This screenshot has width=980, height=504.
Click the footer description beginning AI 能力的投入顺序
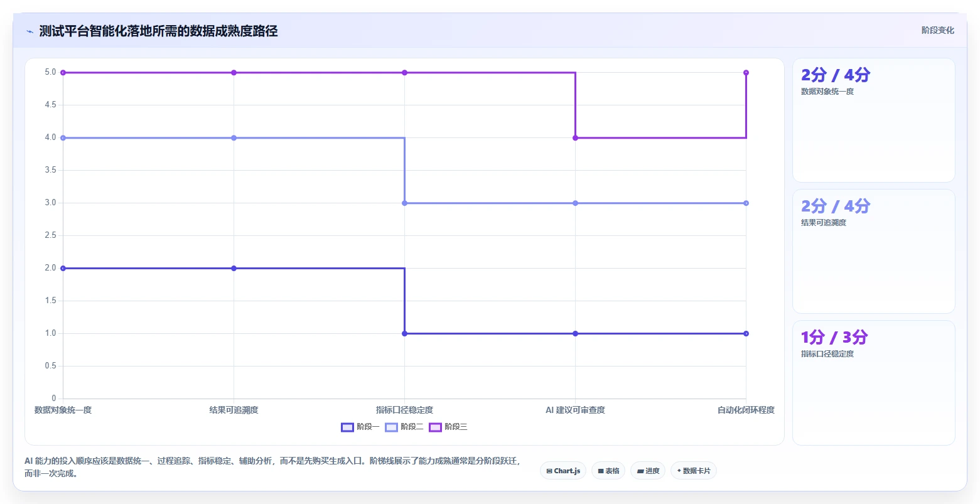tap(272, 467)
